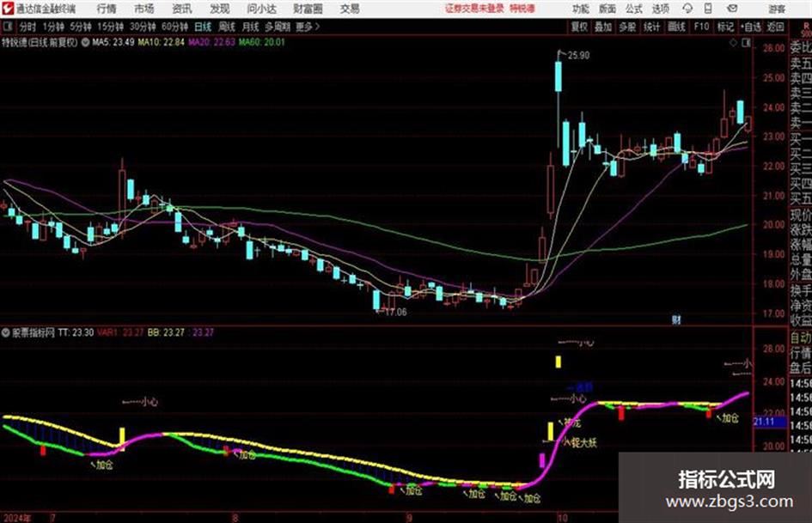
Task: Click the MA5: 23.49 indicator value
Action: [113, 42]
